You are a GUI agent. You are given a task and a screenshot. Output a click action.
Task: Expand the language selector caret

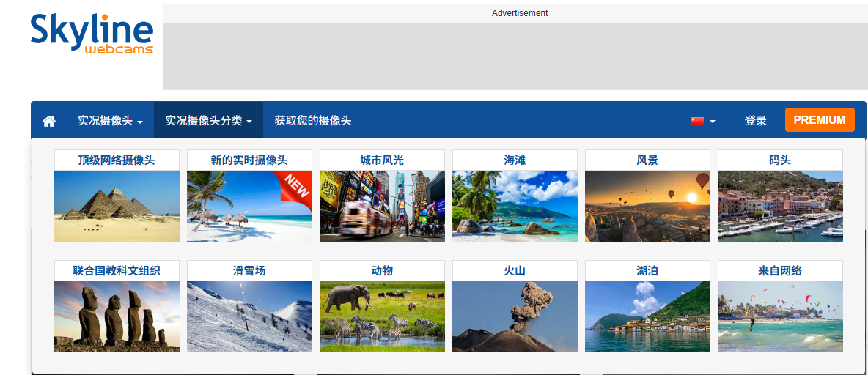coord(713,122)
